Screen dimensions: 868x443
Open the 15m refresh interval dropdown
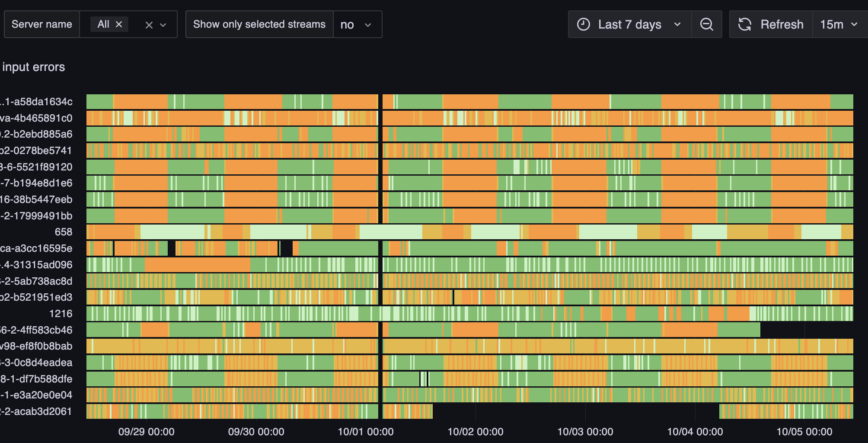click(838, 24)
